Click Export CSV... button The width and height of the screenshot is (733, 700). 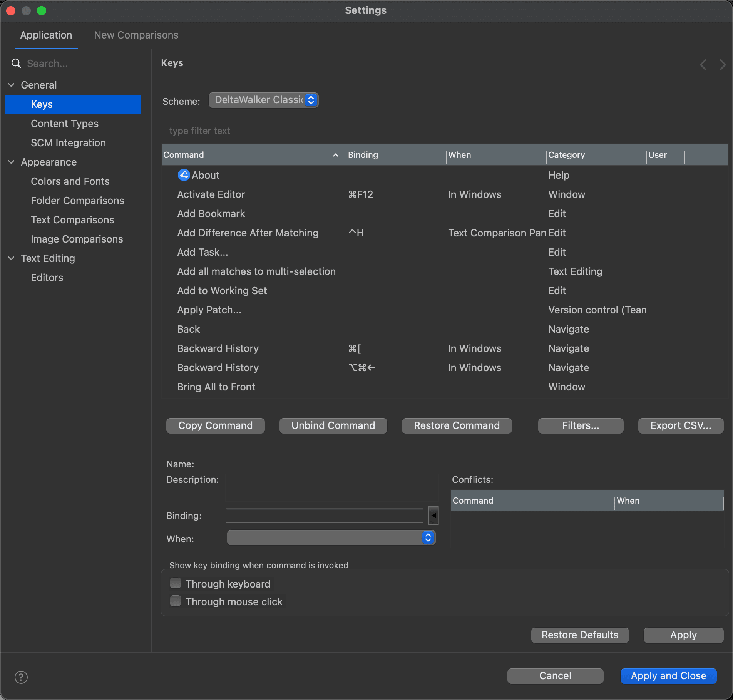tap(681, 425)
